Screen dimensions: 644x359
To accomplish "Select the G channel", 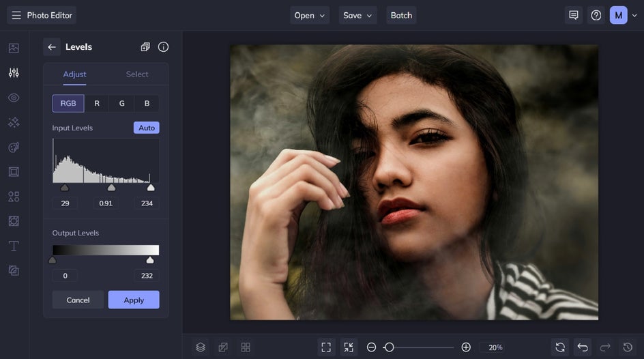I will (x=122, y=104).
